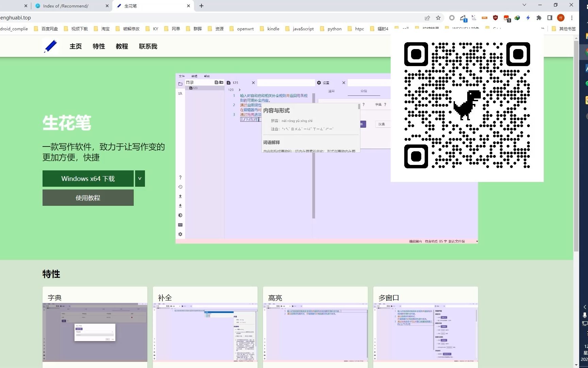Open 联系我 in site navigation

148,46
